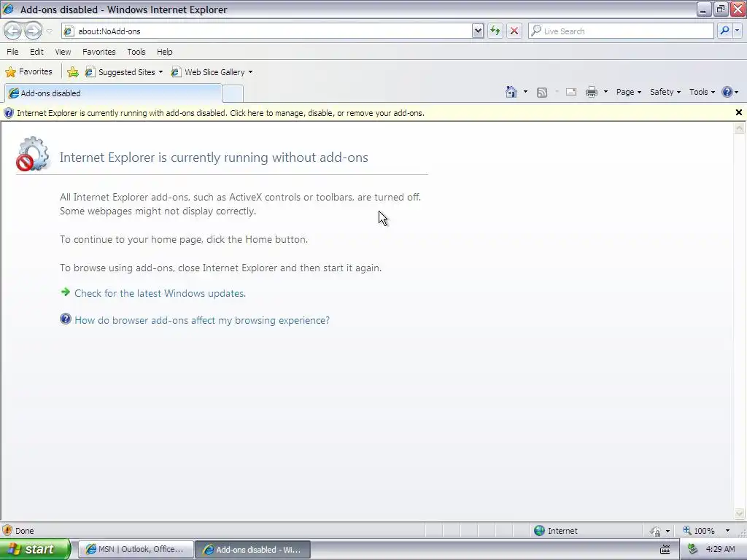747x560 pixels.
Task: Close the yellow information bar
Action: point(739,112)
